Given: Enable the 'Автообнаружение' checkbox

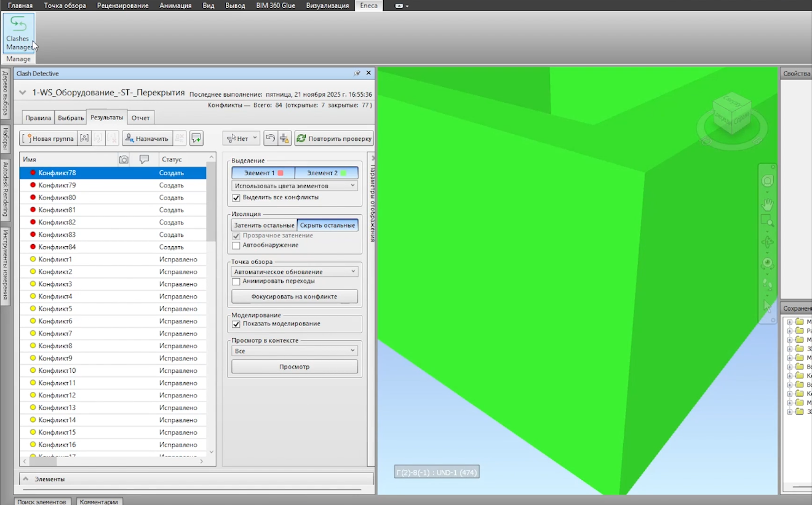Looking at the screenshot, I should (236, 245).
